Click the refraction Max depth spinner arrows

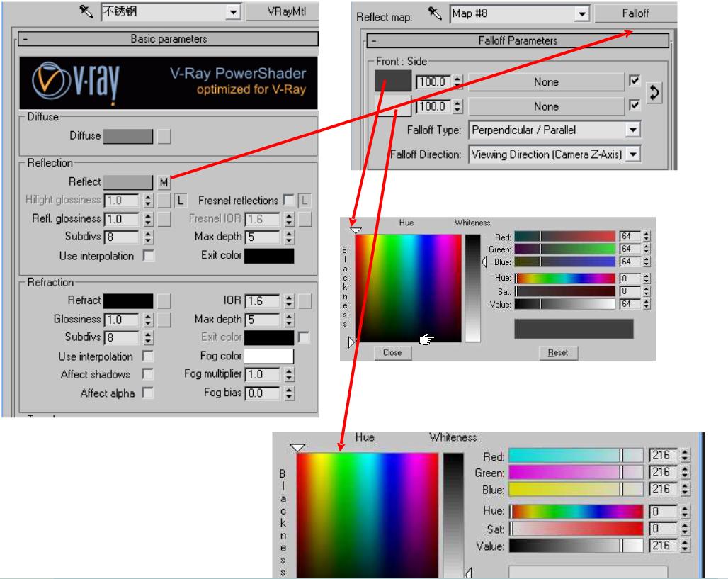(x=289, y=320)
